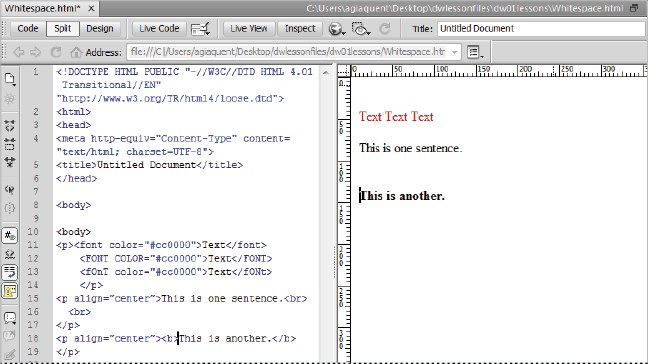
Task: Click the body tag on line 10
Action: pos(74,232)
